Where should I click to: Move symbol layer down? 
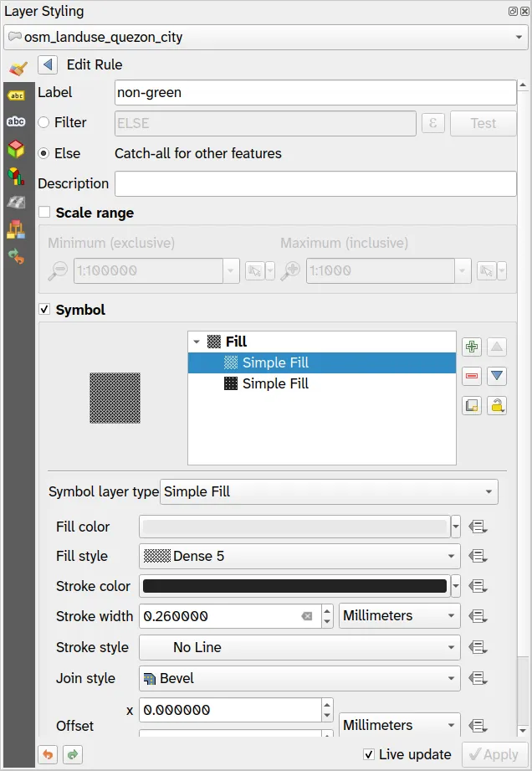coord(498,376)
